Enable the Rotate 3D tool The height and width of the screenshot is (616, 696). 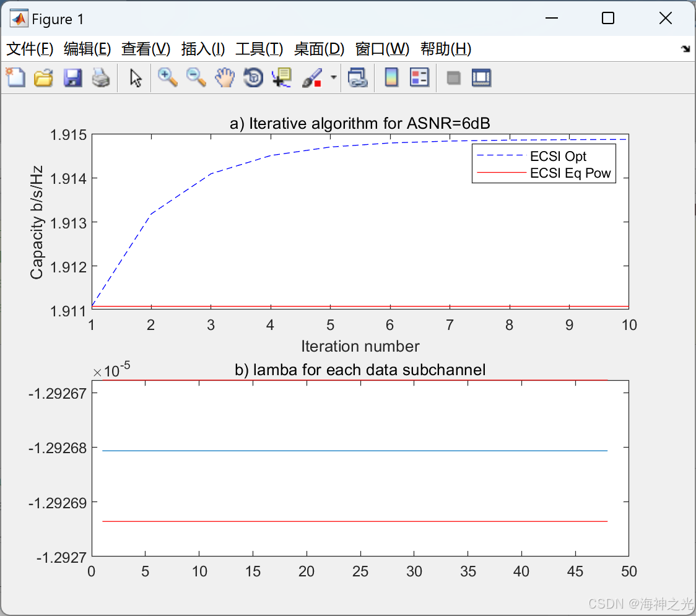(253, 77)
